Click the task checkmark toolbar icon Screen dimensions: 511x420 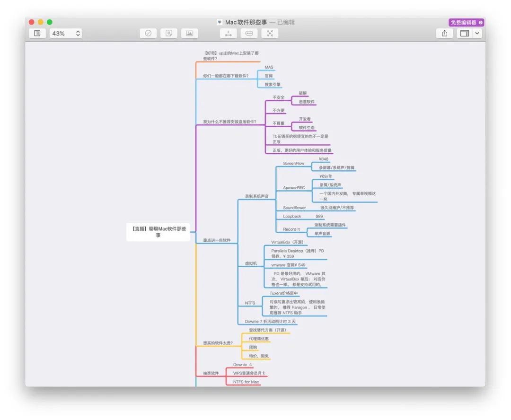click(x=148, y=33)
